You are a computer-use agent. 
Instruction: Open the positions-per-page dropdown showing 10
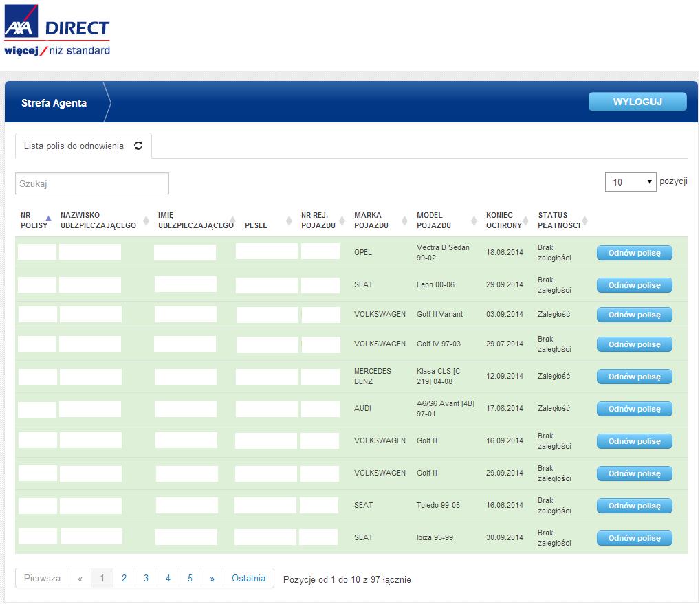(x=631, y=182)
